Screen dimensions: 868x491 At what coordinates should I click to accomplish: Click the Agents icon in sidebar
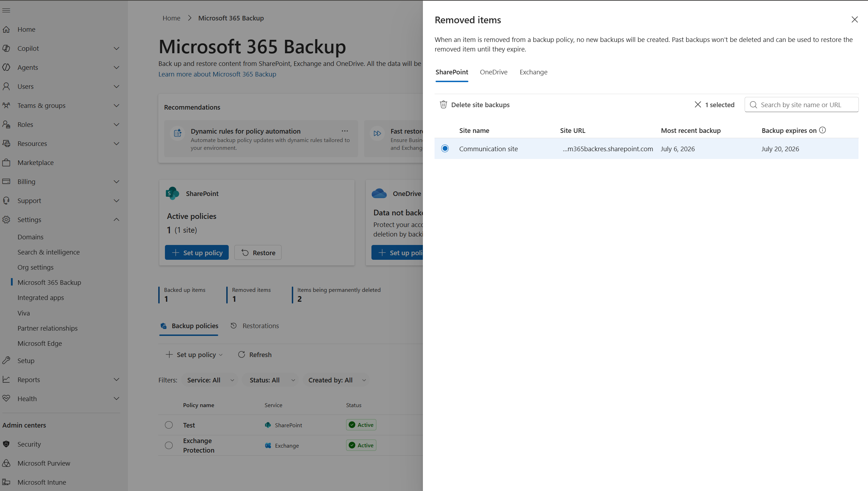[6, 67]
